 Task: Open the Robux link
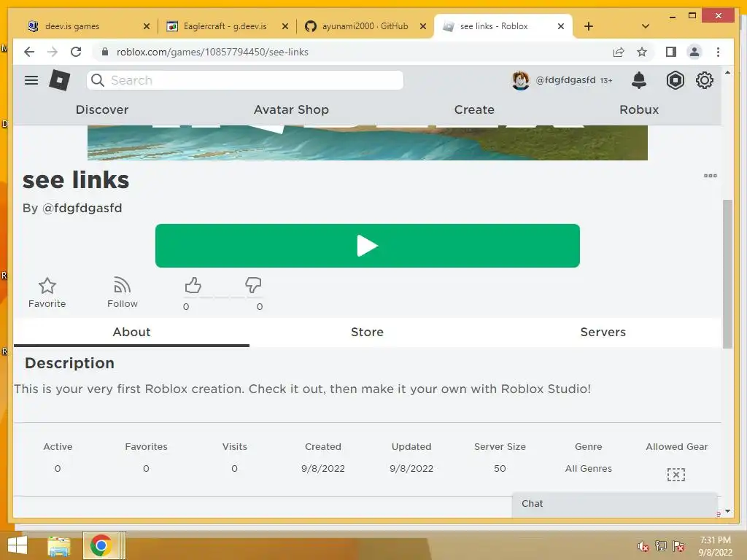pos(639,109)
